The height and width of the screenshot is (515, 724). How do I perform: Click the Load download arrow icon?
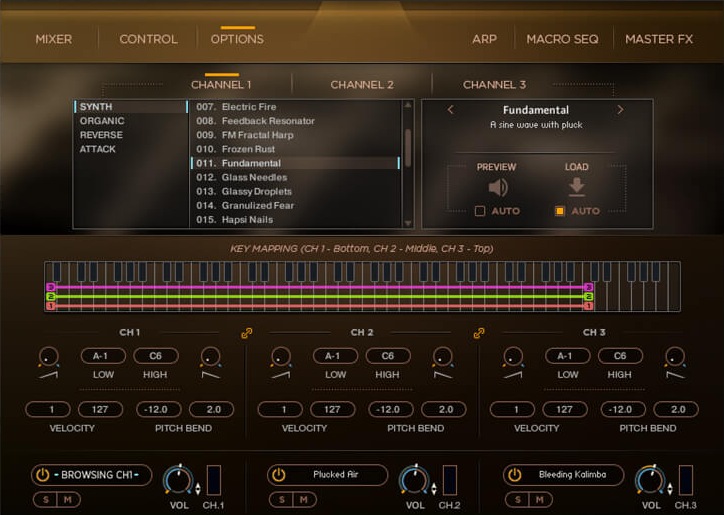[x=576, y=187]
